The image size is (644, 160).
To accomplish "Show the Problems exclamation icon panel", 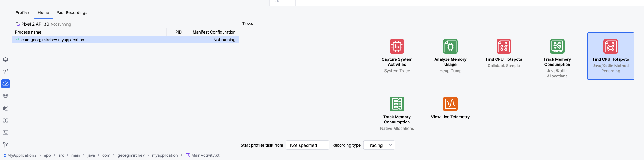I will click(5, 120).
